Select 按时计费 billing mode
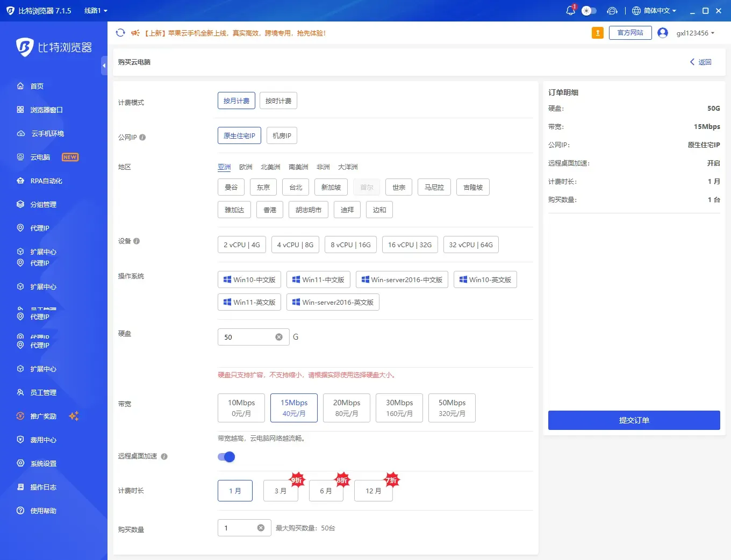 (278, 101)
